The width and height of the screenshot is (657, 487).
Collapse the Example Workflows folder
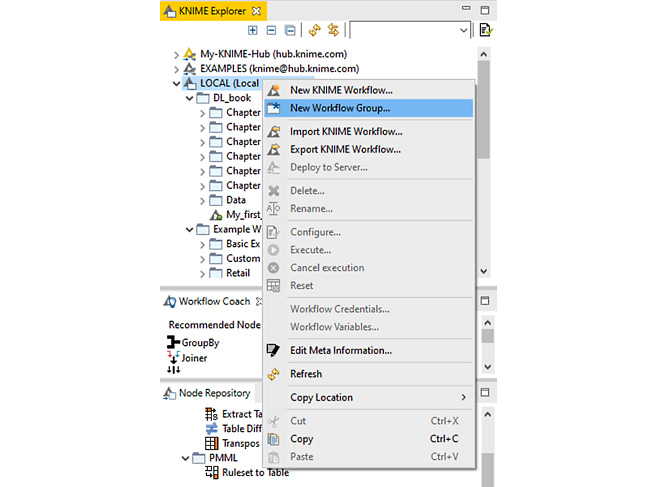point(189,230)
